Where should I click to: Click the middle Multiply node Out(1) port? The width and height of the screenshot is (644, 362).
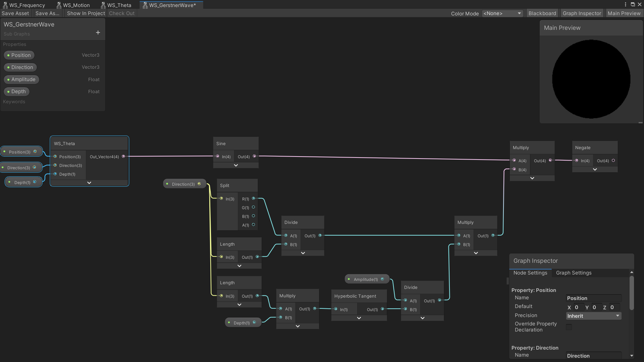[x=493, y=235]
